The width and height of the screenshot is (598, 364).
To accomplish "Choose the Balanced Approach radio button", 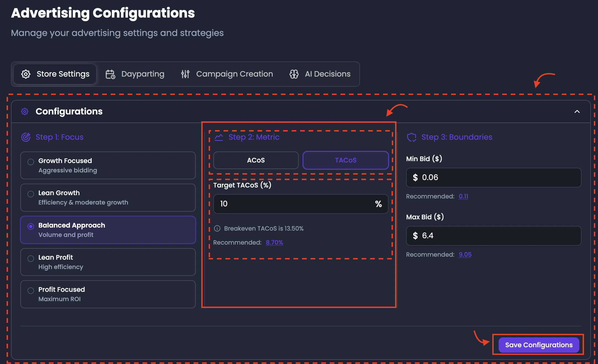I will 31,226.
